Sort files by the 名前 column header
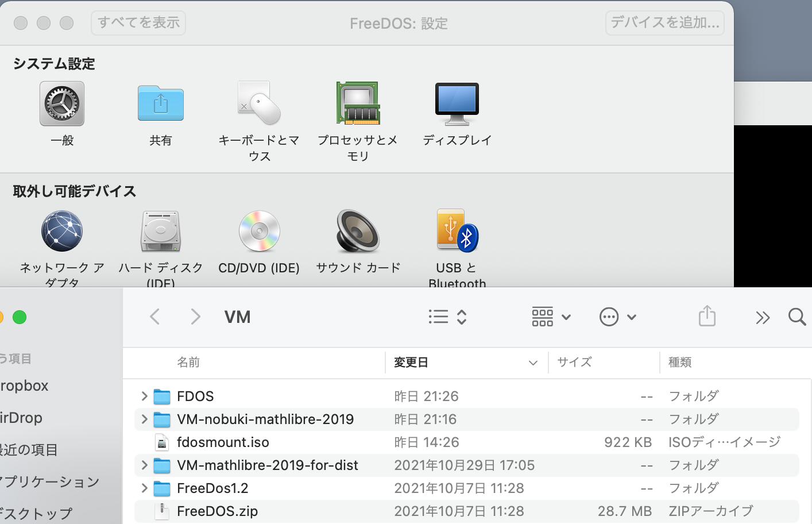The width and height of the screenshot is (812, 524). (x=188, y=363)
